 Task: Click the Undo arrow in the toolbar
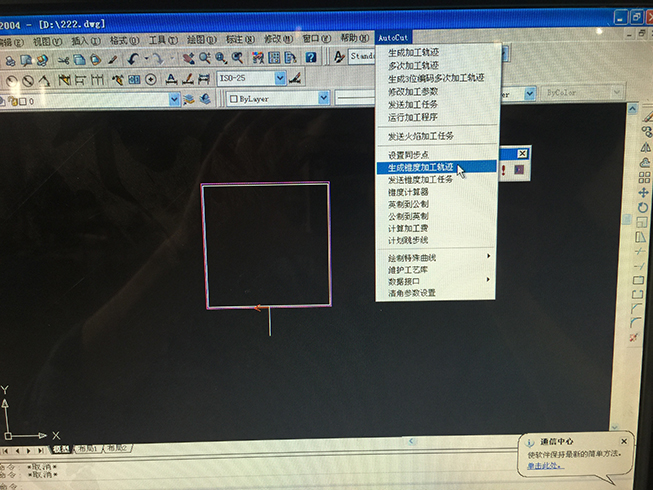tap(132, 59)
